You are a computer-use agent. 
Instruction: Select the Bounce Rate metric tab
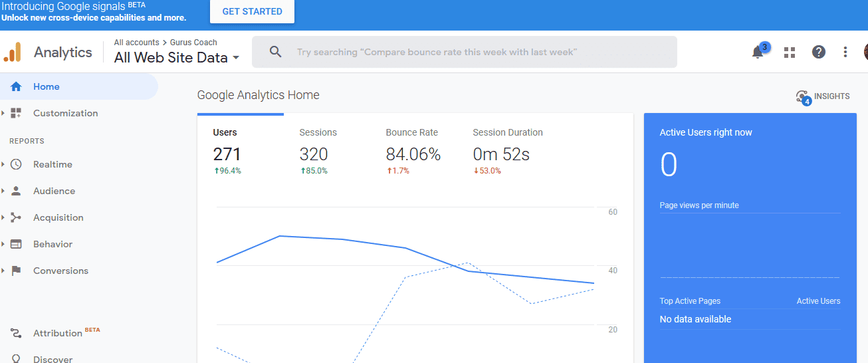pyautogui.click(x=413, y=152)
